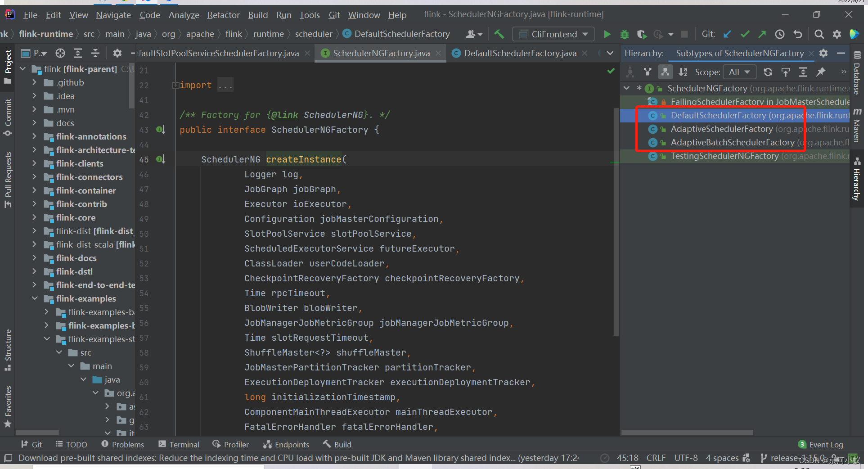Pin the Hierarchy tab
This screenshot has height=469, width=868.
[x=821, y=72]
